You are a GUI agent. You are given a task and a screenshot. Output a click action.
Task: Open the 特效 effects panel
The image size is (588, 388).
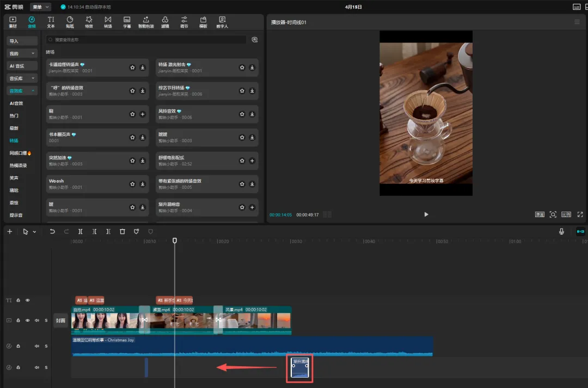coord(89,22)
